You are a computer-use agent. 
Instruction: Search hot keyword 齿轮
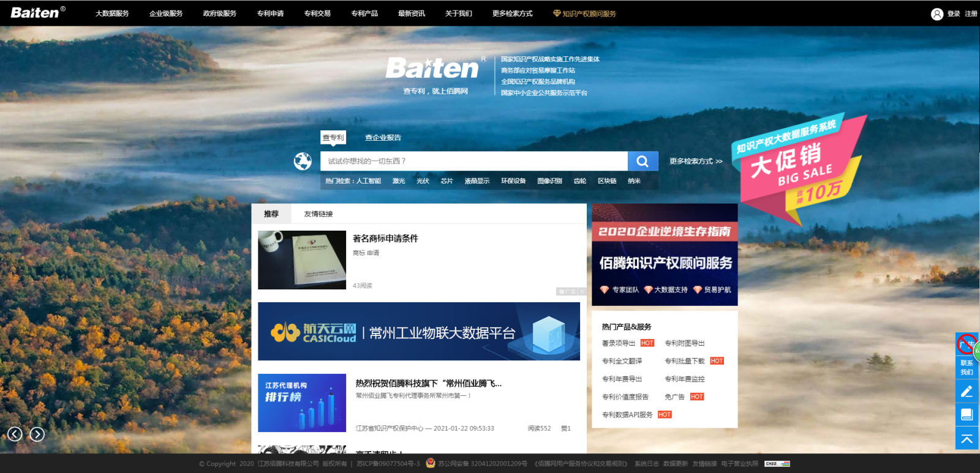580,181
